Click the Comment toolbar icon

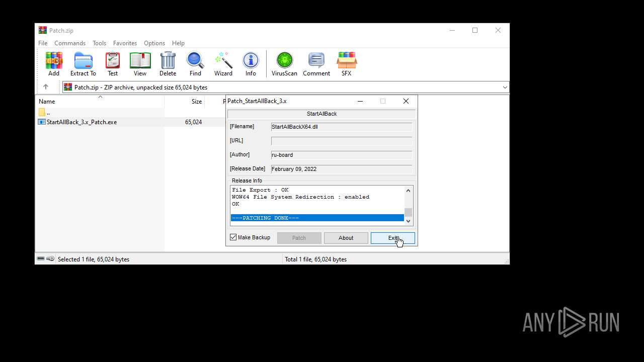[316, 64]
